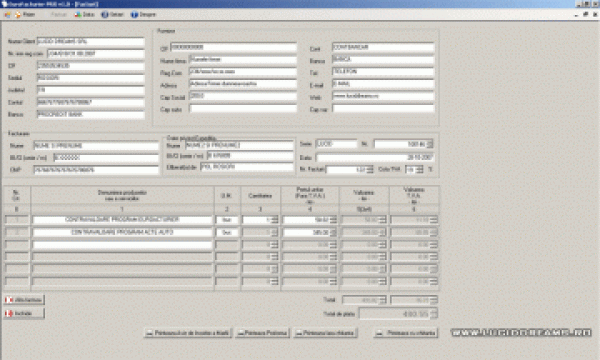Click the invoice Data field
This screenshot has height=360, width=600.
[375, 157]
